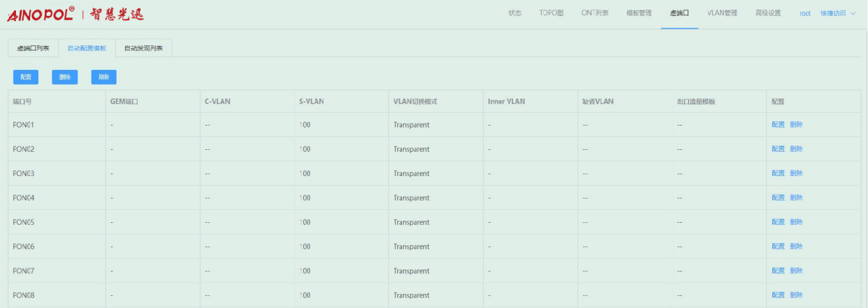Viewport: 868px width, 308px height.
Task: Click the 删除 link for PON03
Action: pyautogui.click(x=796, y=174)
